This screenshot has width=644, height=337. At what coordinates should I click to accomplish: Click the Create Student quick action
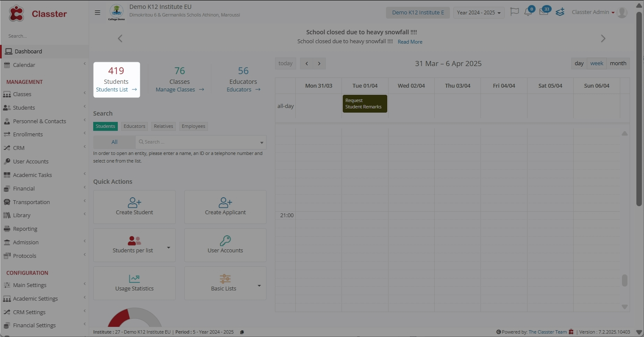tap(134, 207)
